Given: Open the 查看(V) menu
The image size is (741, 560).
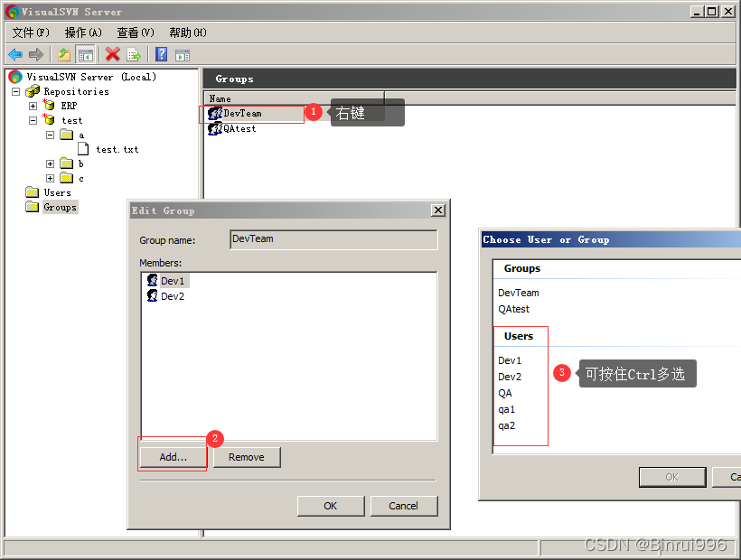Looking at the screenshot, I should coord(136,33).
